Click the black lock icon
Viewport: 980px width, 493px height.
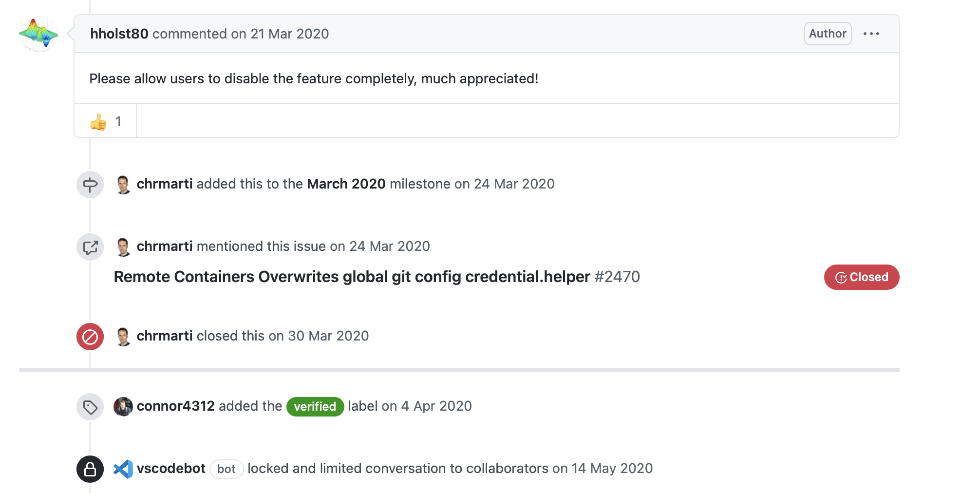(x=90, y=469)
